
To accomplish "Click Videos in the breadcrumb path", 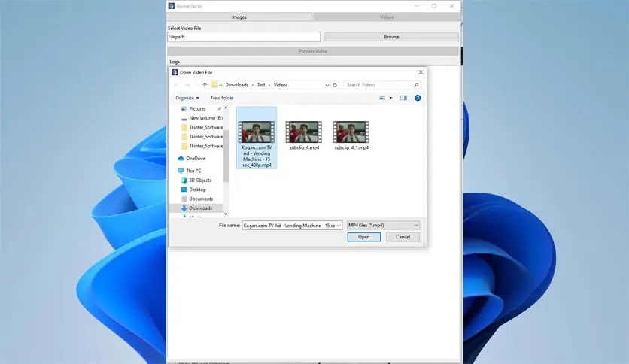I will (281, 85).
